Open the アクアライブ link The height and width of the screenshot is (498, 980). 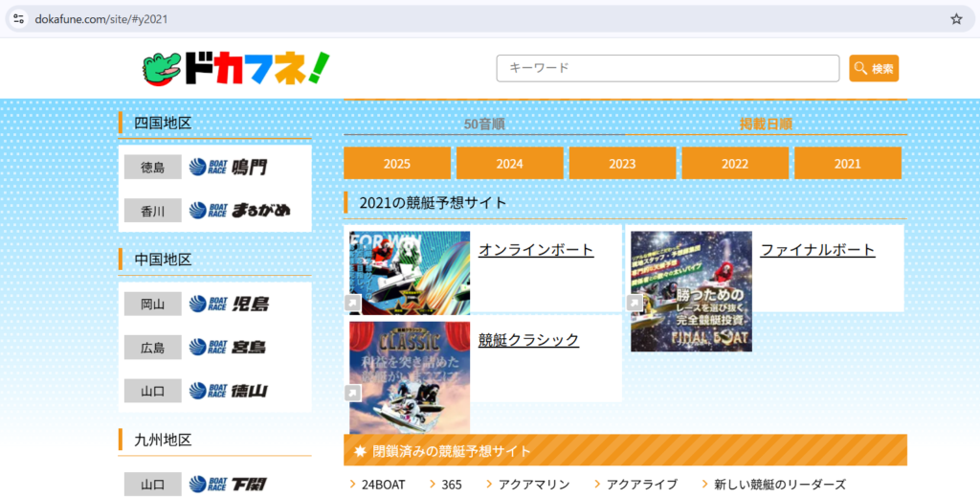point(642,485)
